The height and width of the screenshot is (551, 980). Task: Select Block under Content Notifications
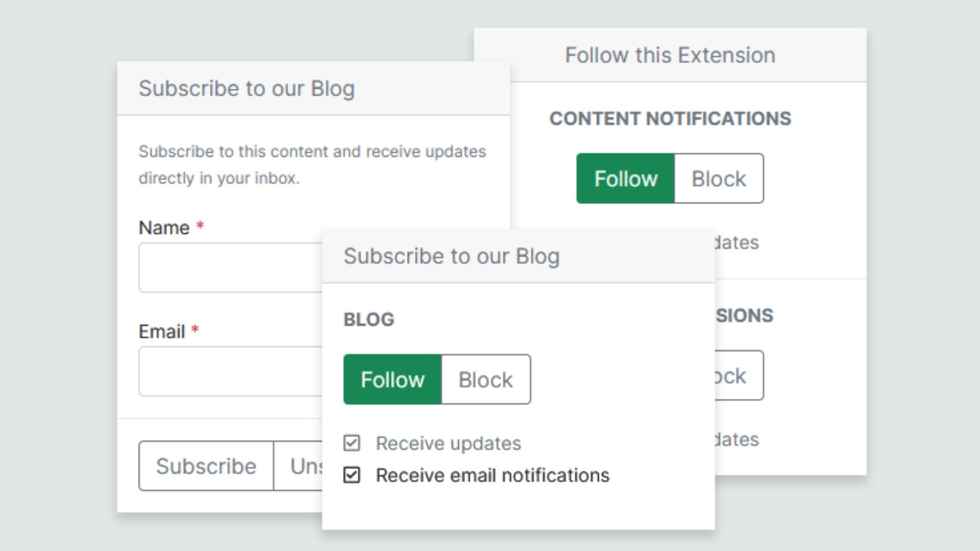(x=719, y=179)
